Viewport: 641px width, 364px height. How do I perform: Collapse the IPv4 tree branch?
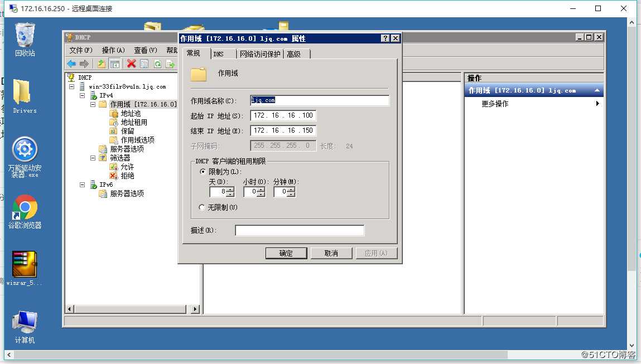tap(83, 95)
